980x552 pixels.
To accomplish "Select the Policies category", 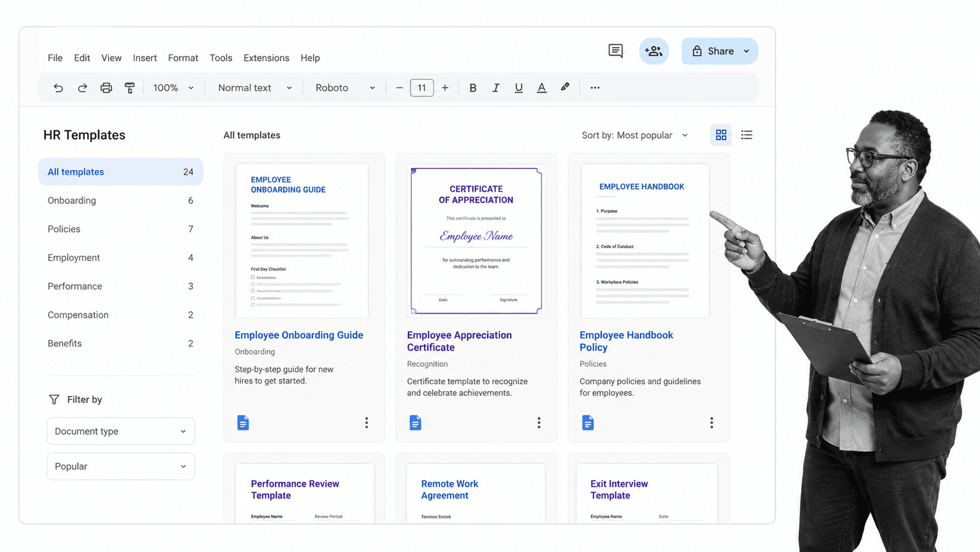I will pos(121,229).
